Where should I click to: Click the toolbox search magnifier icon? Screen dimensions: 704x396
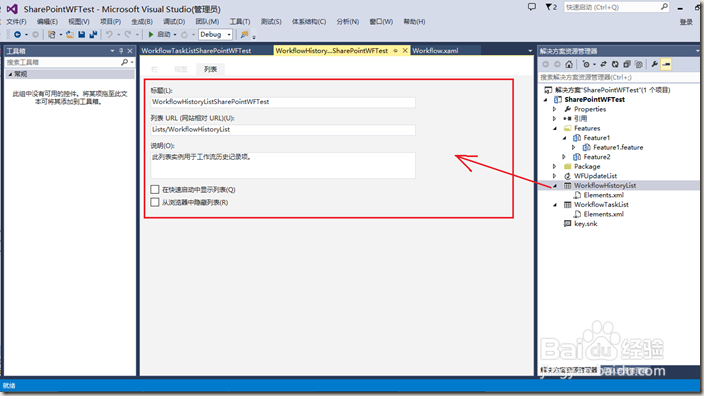124,62
